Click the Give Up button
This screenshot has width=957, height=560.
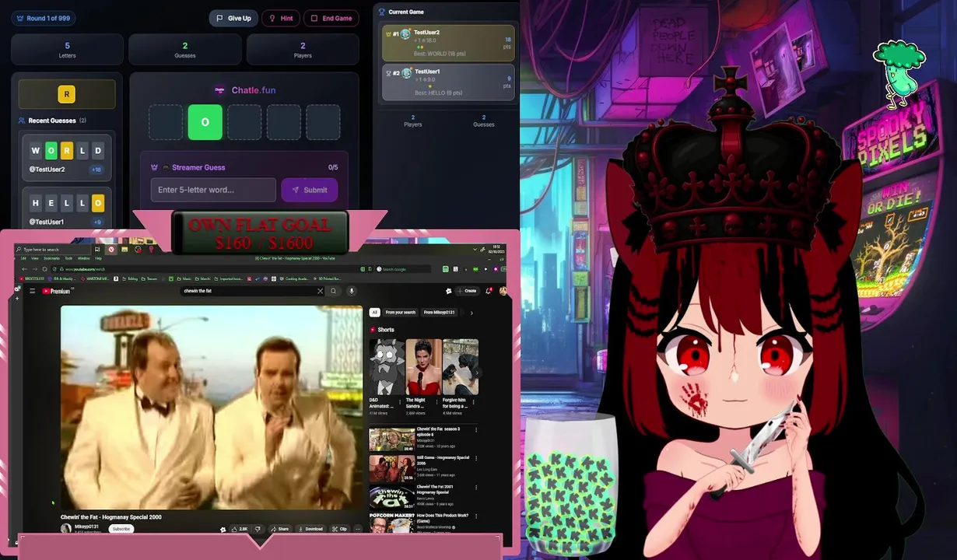(x=233, y=18)
